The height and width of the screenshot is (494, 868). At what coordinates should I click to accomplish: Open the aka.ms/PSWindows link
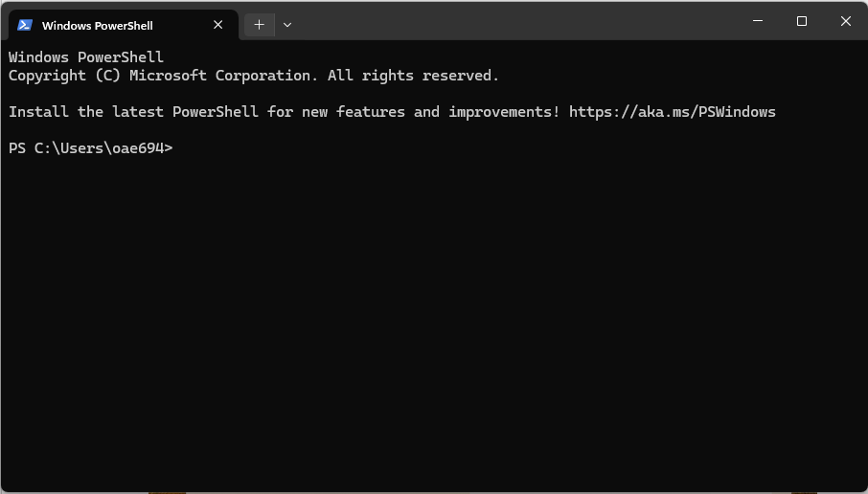click(x=672, y=112)
